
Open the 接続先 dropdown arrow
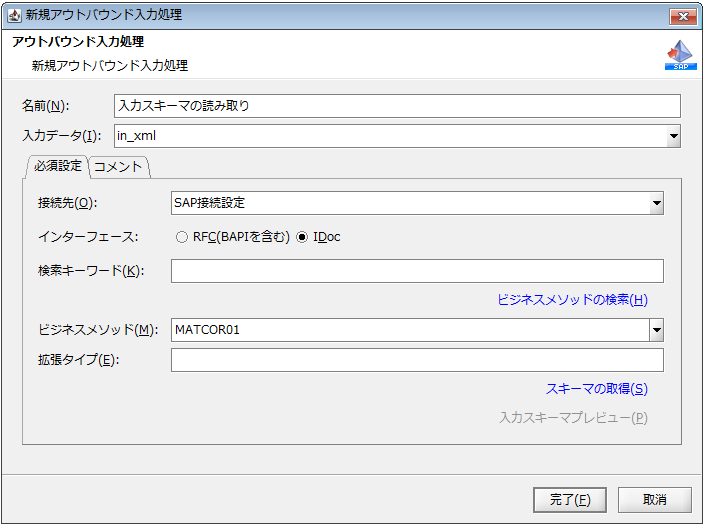(656, 203)
